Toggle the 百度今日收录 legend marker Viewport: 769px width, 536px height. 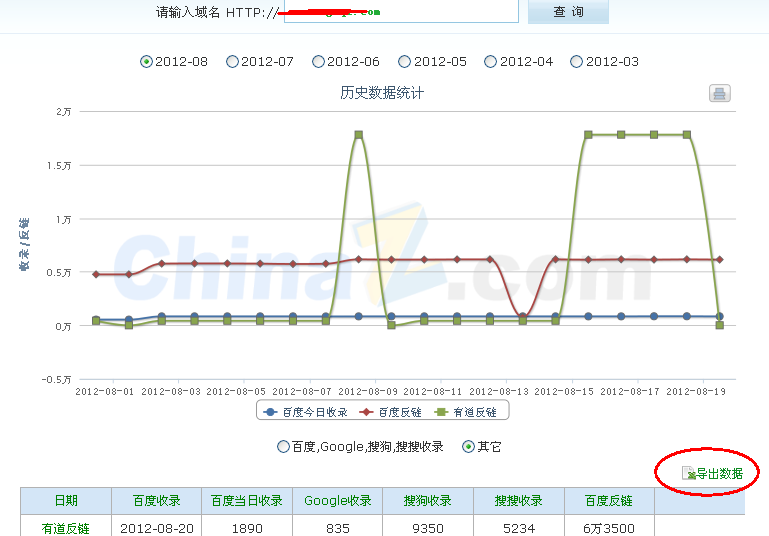(268, 412)
